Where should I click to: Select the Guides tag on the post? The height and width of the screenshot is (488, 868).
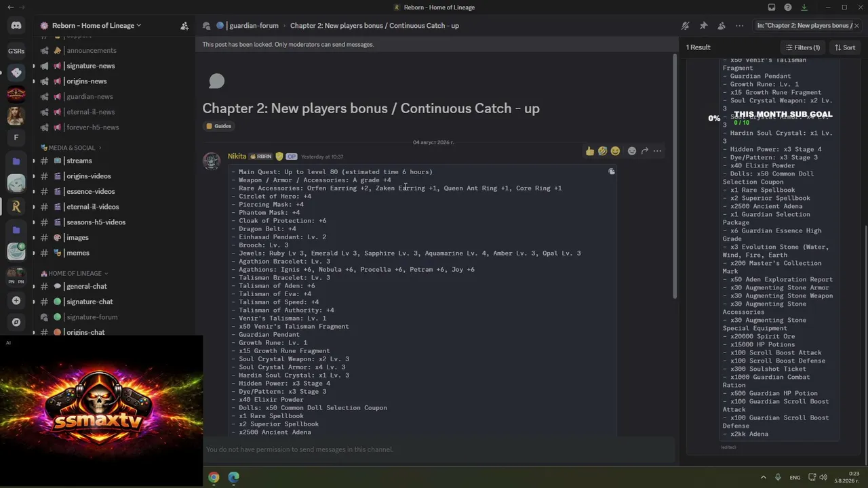219,126
